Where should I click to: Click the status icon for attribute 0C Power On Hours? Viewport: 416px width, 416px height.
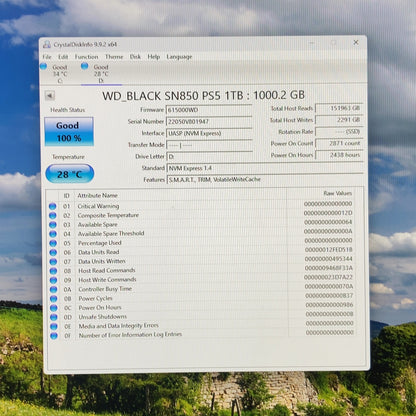(x=54, y=308)
